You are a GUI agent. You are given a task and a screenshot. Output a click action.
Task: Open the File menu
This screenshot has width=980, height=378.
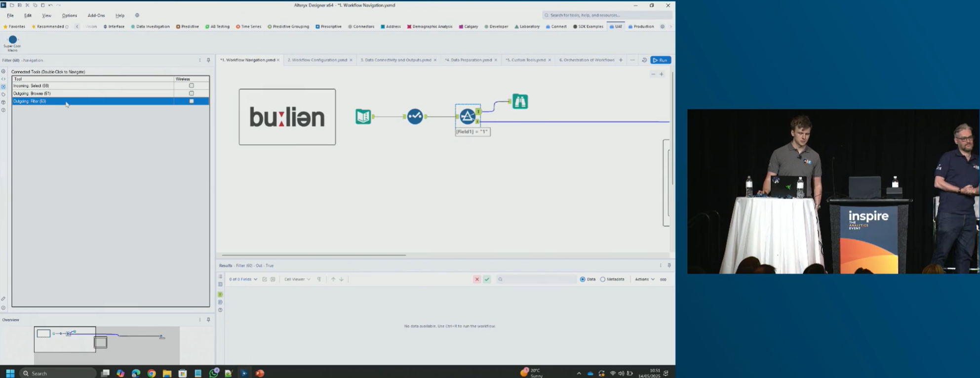coord(10,15)
